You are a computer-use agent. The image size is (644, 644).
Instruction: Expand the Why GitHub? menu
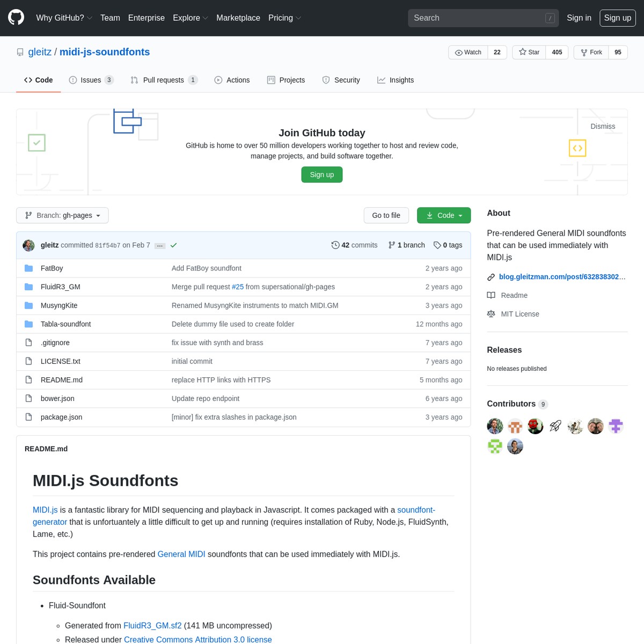coord(64,18)
